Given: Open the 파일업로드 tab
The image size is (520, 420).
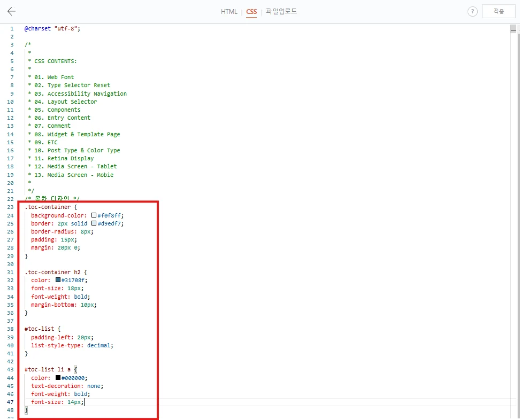Looking at the screenshot, I should (x=281, y=11).
